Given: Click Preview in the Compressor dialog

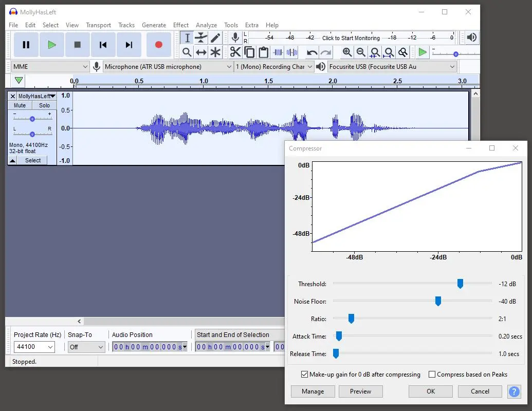Looking at the screenshot, I should pyautogui.click(x=361, y=391).
